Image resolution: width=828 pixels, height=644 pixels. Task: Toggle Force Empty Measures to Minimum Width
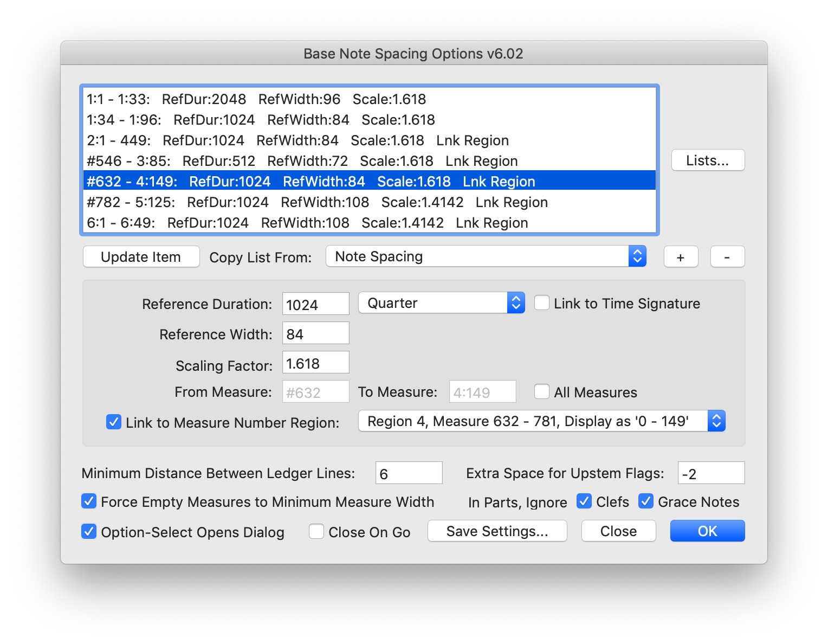tap(89, 501)
